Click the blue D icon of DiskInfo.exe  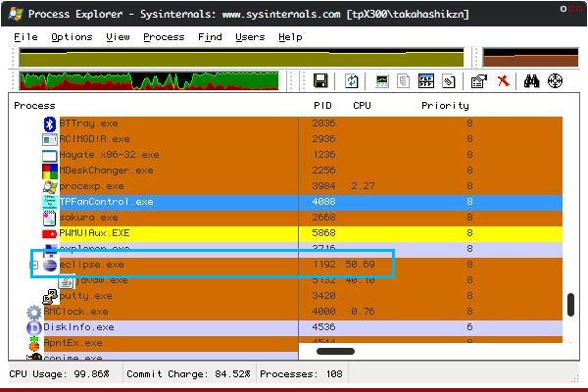34,328
